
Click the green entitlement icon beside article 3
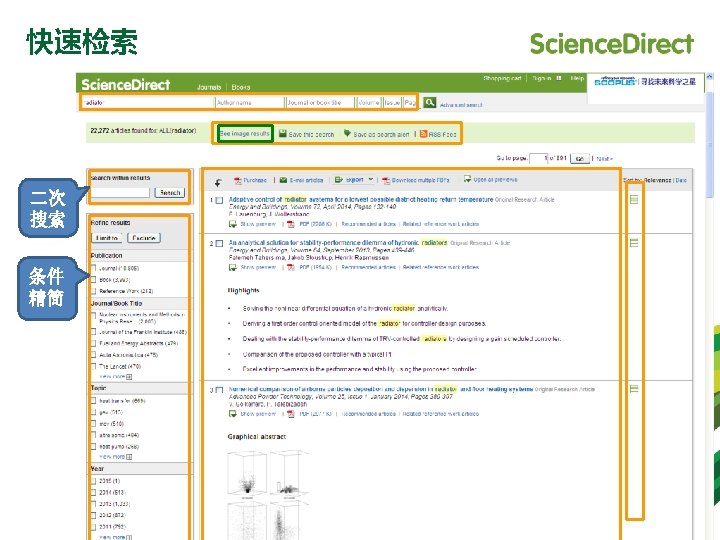coord(634,389)
